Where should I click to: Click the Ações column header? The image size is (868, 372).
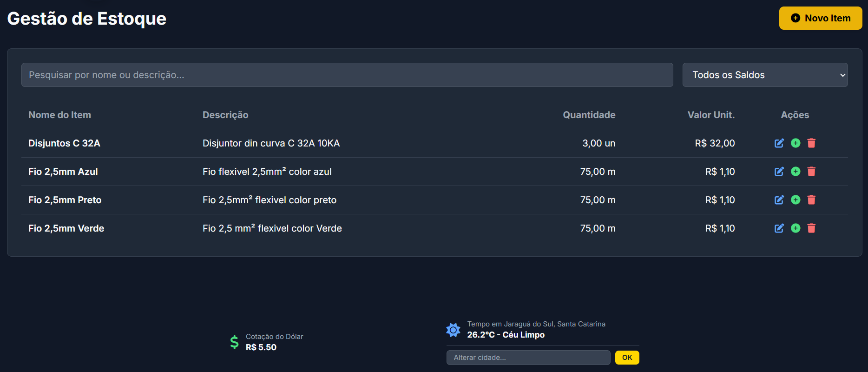pyautogui.click(x=795, y=115)
